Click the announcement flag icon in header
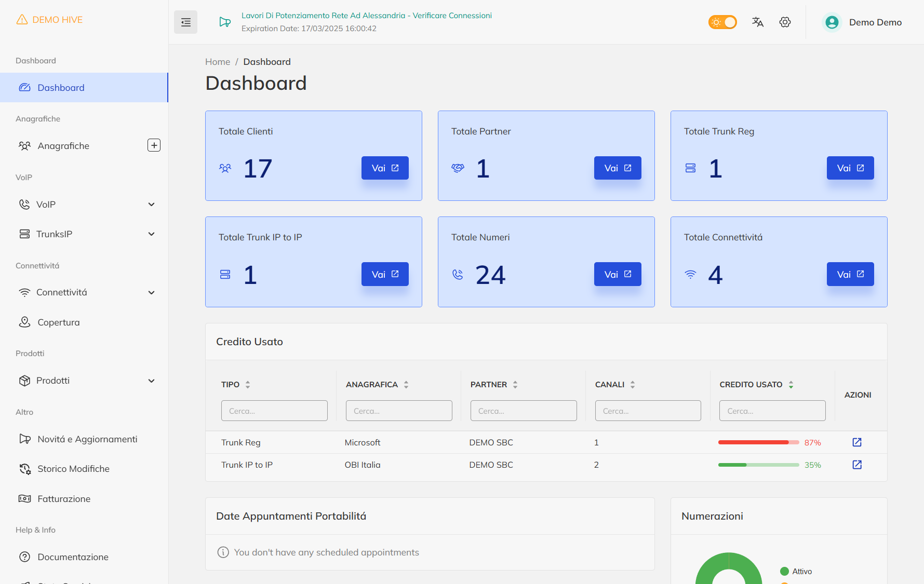 tap(224, 22)
